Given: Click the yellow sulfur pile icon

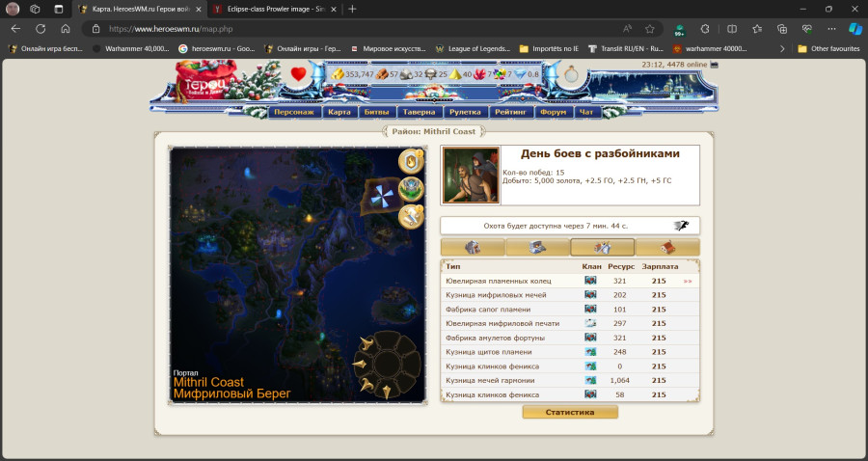Looking at the screenshot, I should tap(455, 74).
